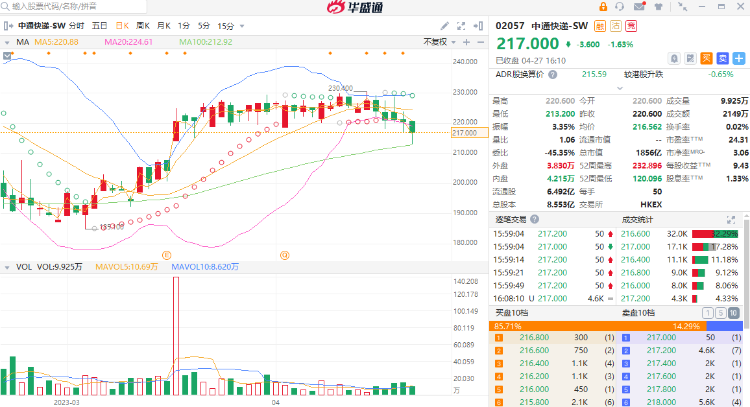The height and width of the screenshot is (407, 750).
Task: Select the 周K weekly chart tab
Action: click(x=143, y=26)
